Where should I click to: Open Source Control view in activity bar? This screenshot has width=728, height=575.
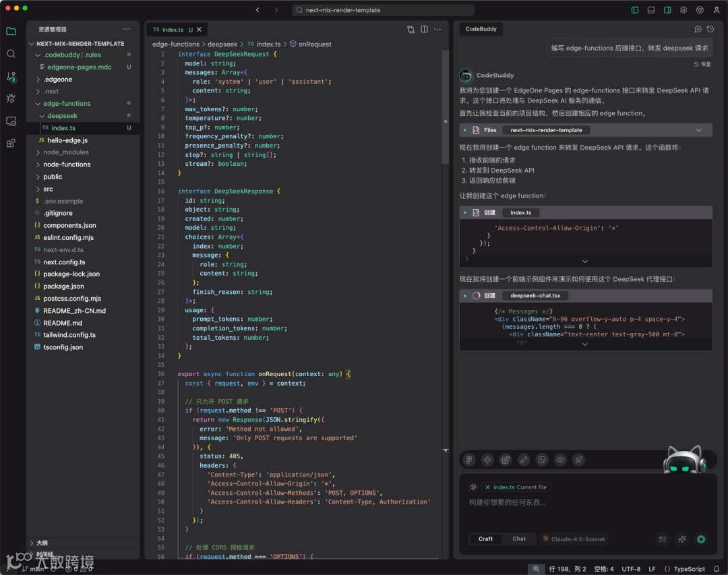(11, 77)
